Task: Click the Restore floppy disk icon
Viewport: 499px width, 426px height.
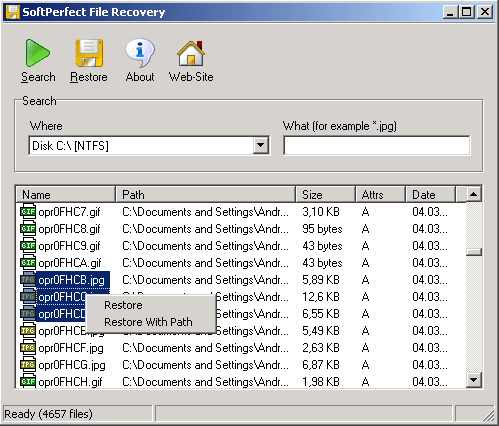Action: click(x=89, y=53)
